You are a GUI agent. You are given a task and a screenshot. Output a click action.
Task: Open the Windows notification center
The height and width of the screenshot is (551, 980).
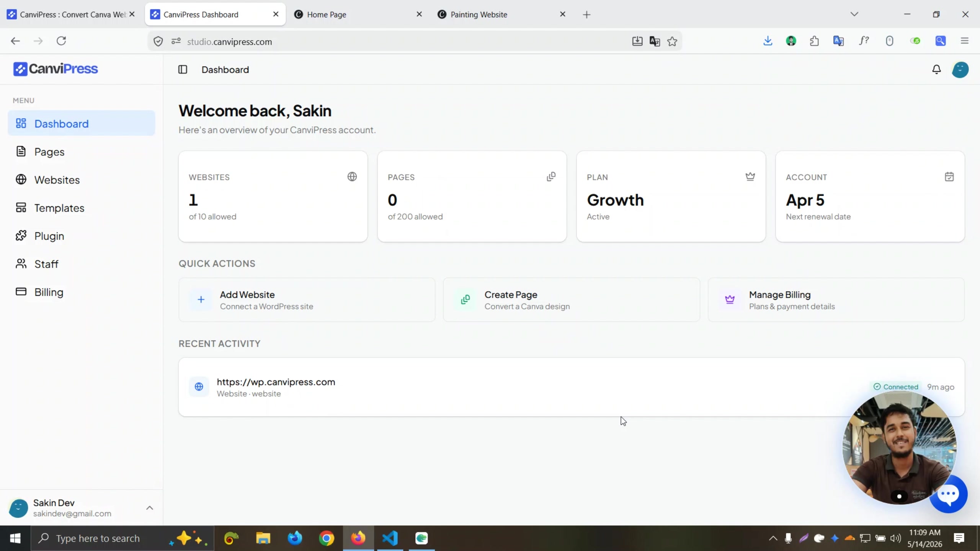(x=959, y=538)
